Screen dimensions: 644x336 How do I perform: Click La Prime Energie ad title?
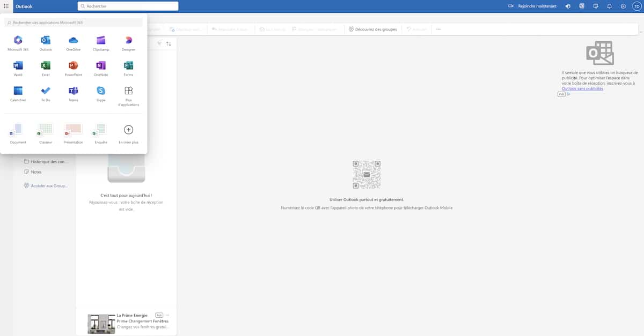tap(131, 316)
